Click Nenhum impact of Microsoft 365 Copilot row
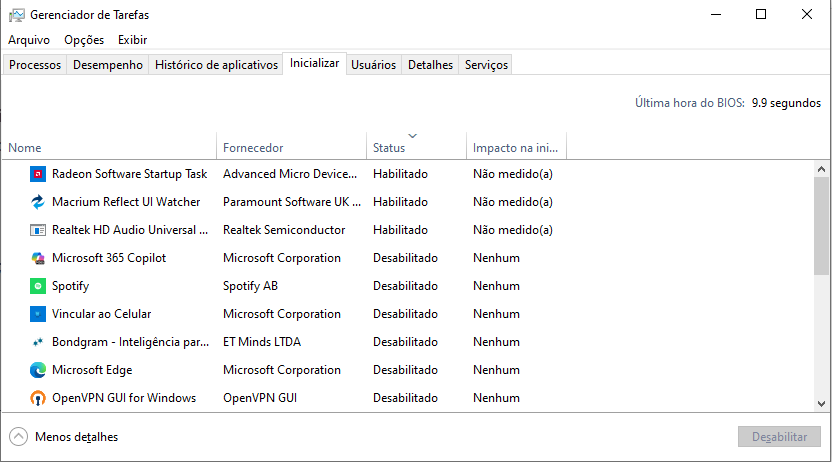 click(496, 258)
